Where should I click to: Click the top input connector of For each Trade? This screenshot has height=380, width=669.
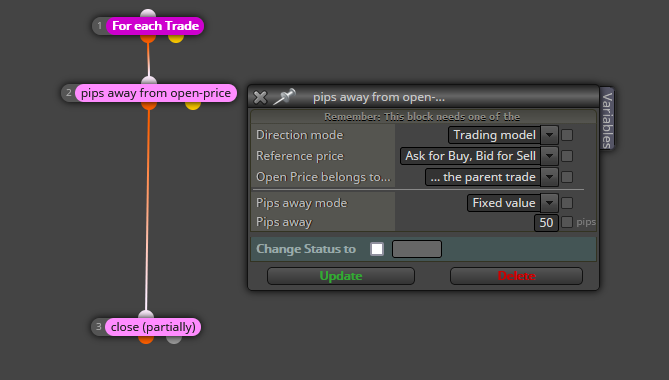148,14
